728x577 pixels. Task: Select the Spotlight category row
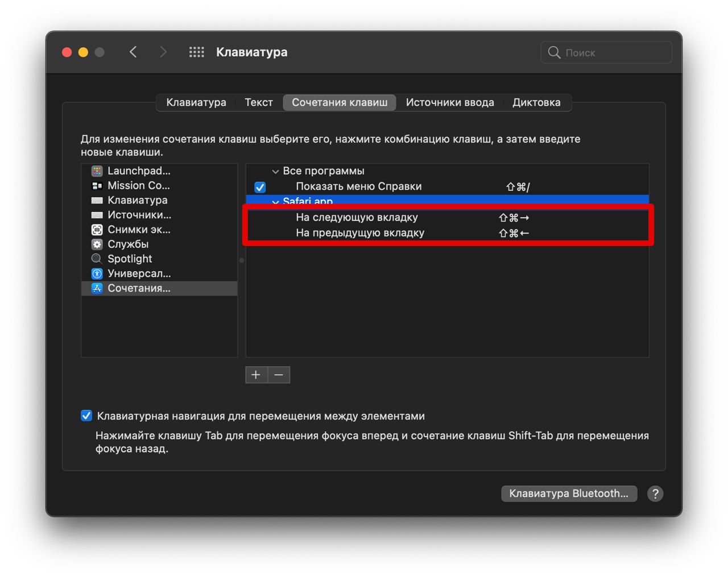point(159,259)
